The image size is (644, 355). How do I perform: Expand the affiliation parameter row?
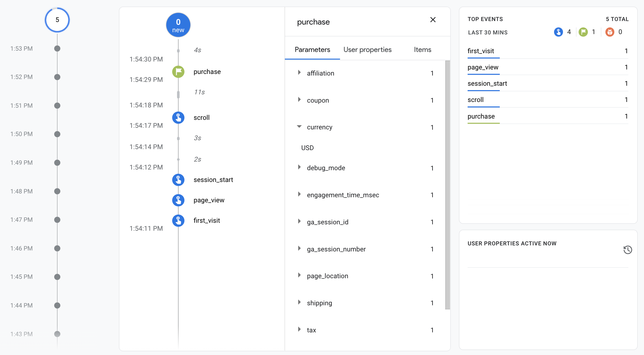299,73
